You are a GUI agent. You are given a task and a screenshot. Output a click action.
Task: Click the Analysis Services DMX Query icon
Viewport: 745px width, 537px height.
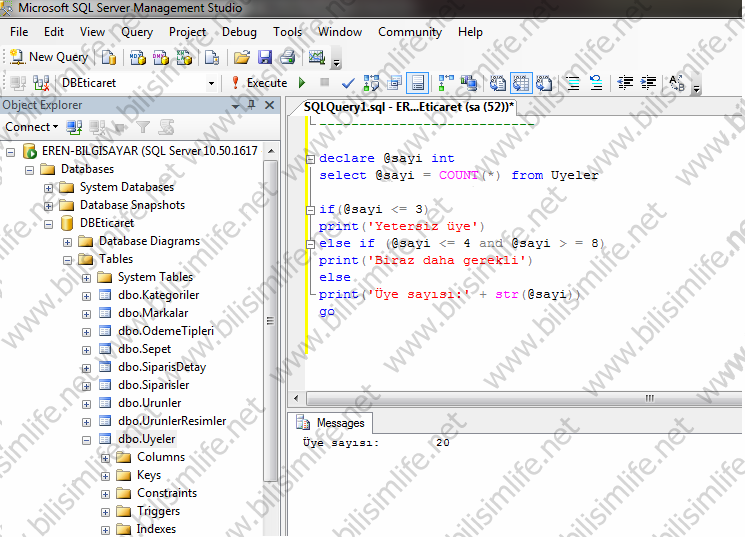(161, 58)
